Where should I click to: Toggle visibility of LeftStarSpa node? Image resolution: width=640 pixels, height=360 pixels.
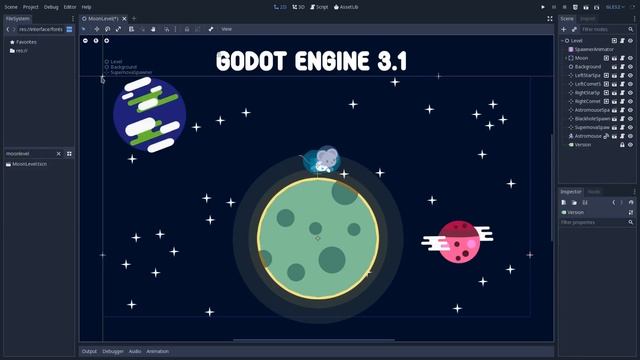pyautogui.click(x=630, y=76)
